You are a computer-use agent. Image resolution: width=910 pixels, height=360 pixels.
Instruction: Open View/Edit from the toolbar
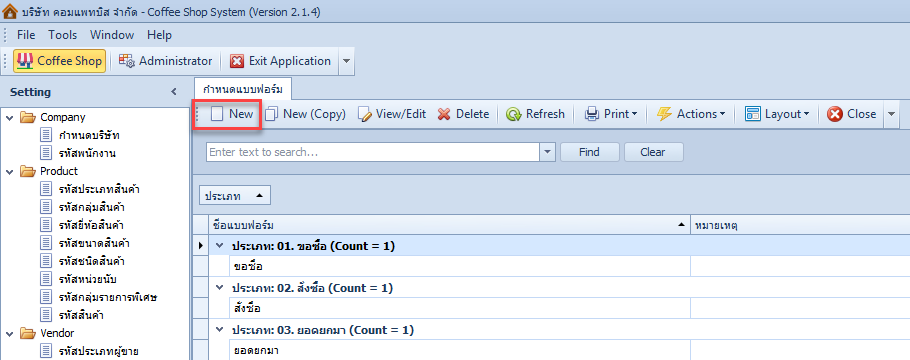(392, 114)
